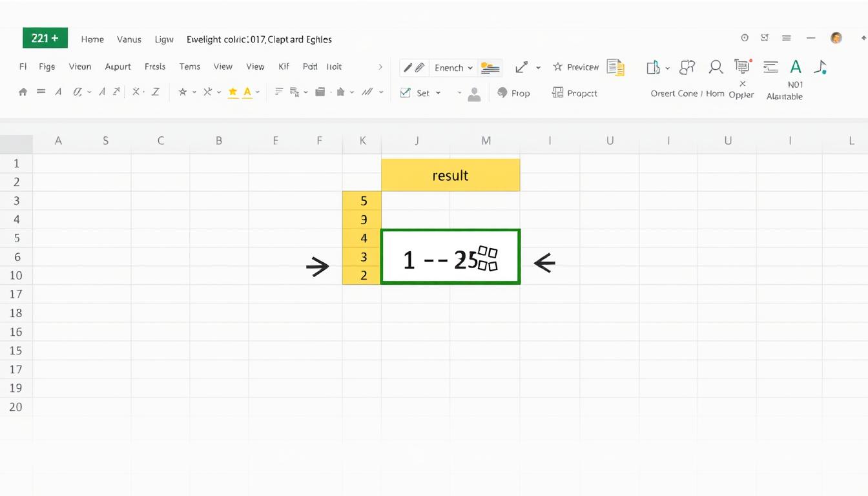868x496 pixels.
Task: Open the Set dropdown arrow
Action: [438, 93]
